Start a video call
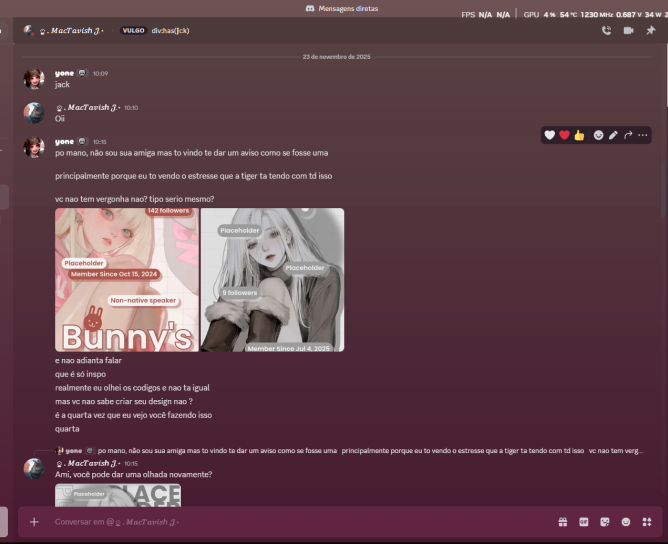Viewport: 668px width, 544px height. coord(628,30)
